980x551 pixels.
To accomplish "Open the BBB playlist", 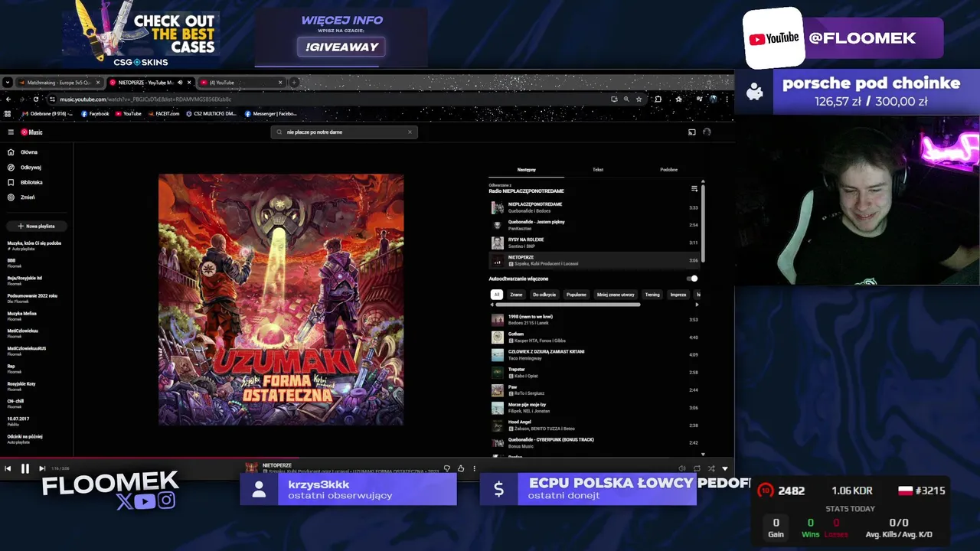I will pyautogui.click(x=36, y=262).
